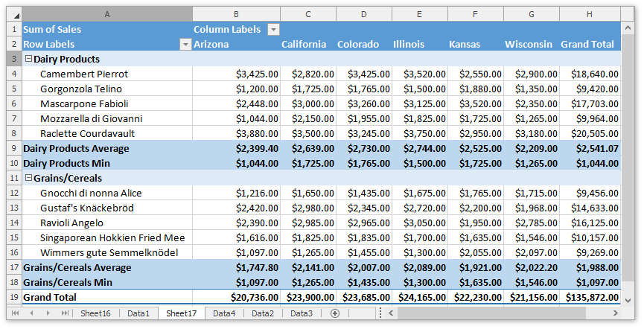
Task: Click the Grand Total value $135,872.00
Action: coord(589,297)
